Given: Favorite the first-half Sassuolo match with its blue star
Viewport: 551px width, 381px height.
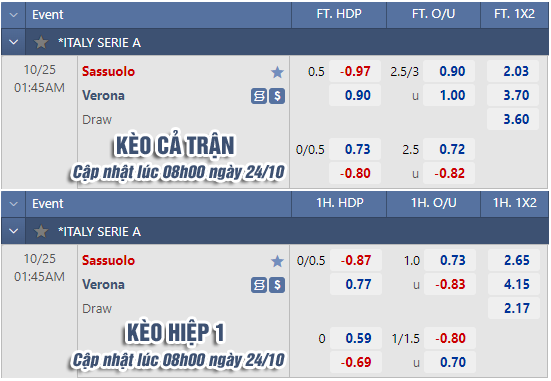Looking at the screenshot, I should tap(277, 261).
